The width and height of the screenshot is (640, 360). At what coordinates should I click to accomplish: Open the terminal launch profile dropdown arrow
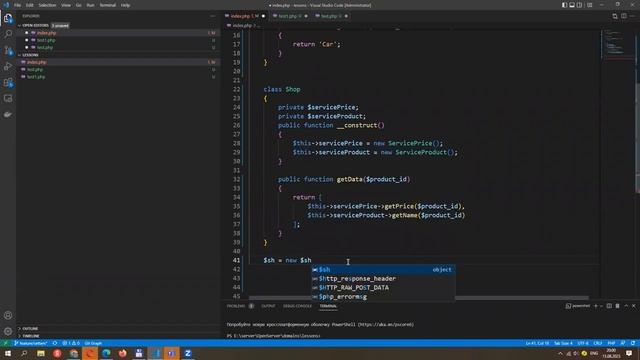(x=601, y=306)
